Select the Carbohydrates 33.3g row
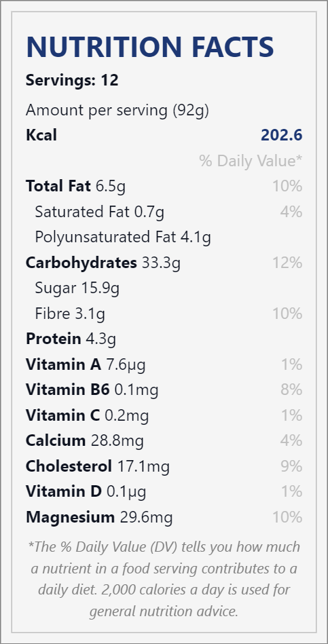This screenshot has width=328, height=644. (164, 263)
